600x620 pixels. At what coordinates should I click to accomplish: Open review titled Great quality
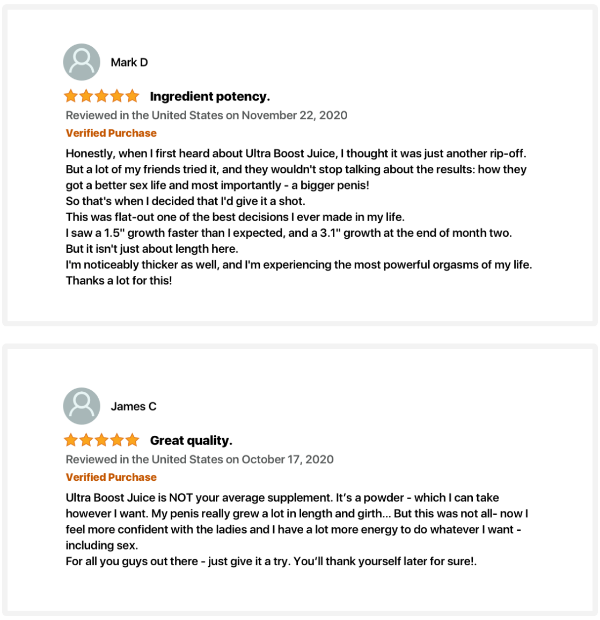191,440
